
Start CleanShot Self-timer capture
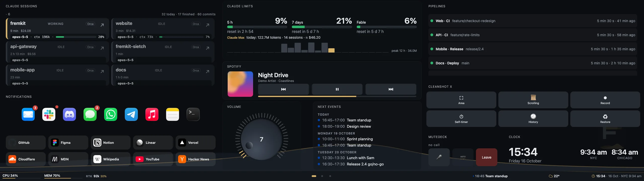[461, 119]
